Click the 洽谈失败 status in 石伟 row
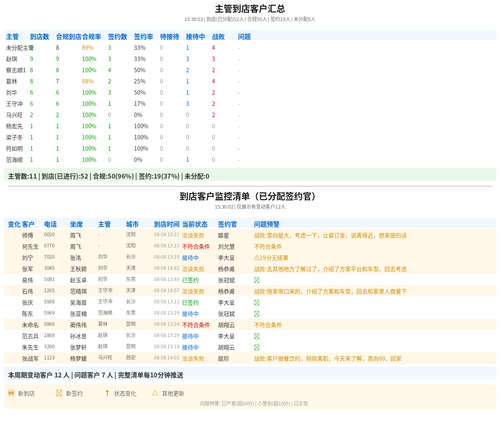 (193, 292)
